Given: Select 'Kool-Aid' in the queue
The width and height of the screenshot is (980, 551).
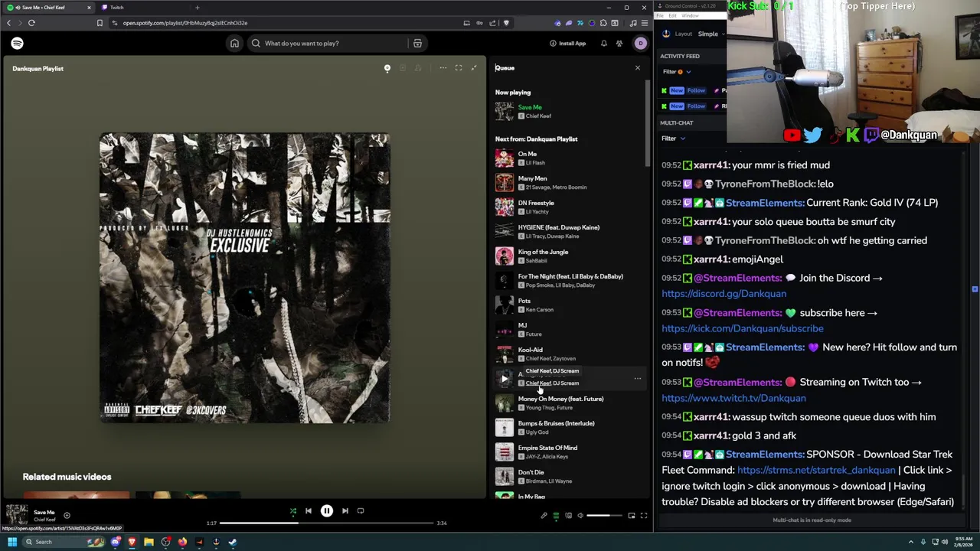Looking at the screenshot, I should tap(570, 354).
